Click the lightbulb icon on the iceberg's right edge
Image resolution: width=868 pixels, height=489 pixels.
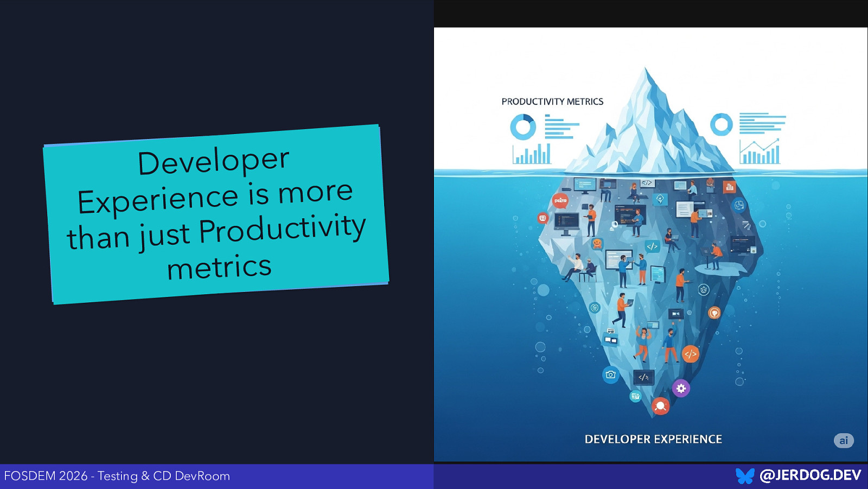[714, 313]
